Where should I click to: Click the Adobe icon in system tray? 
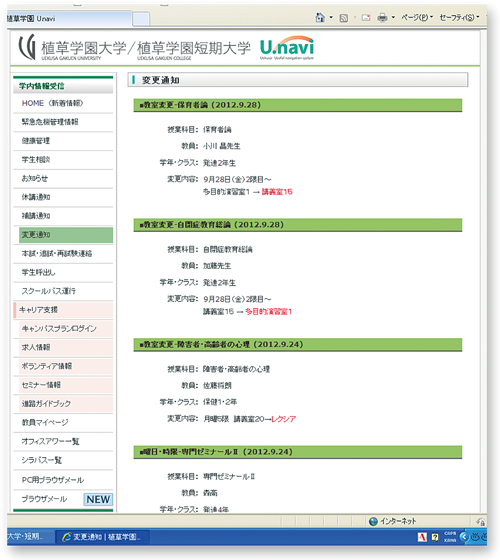coord(422,537)
